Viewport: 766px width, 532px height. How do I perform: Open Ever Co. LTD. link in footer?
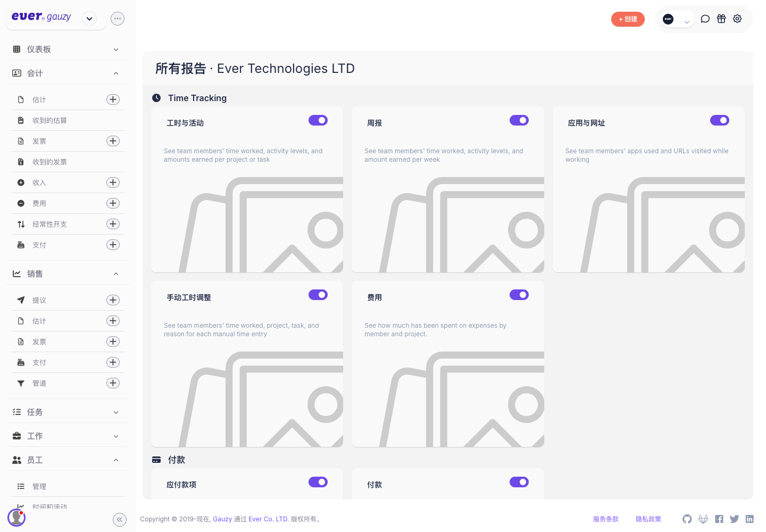tap(268, 519)
